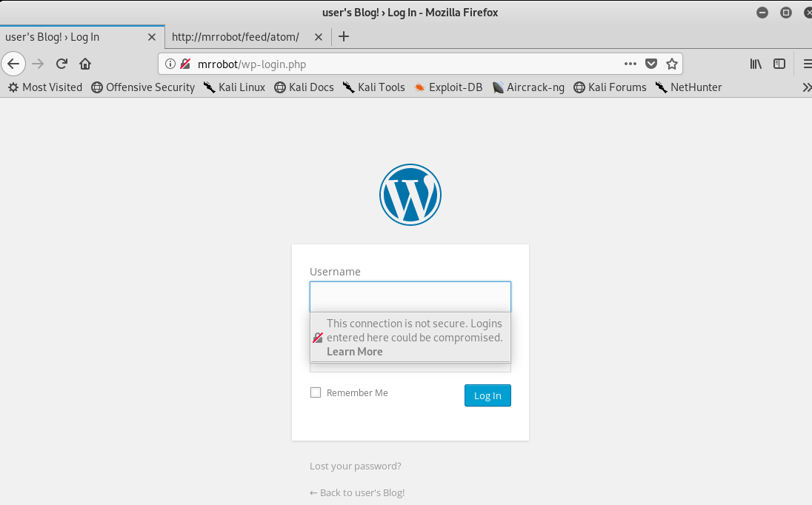Click Learn More in security warning

click(355, 351)
